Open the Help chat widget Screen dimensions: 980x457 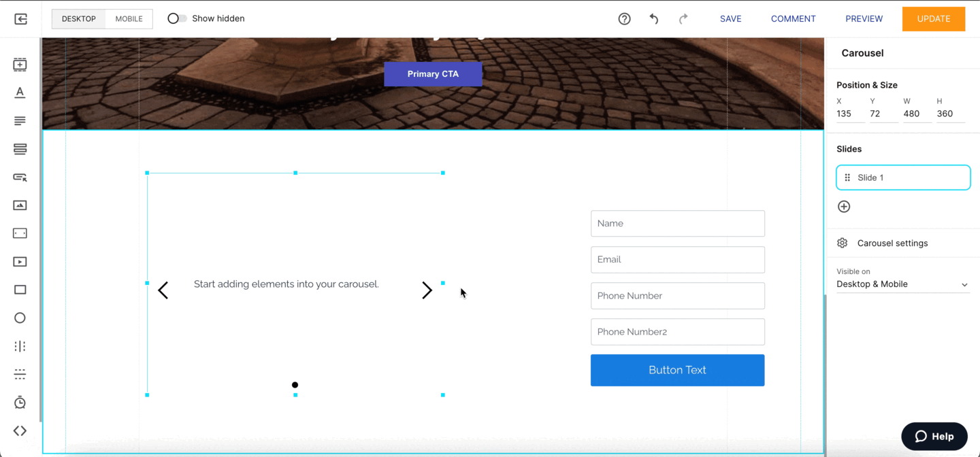[x=934, y=437]
